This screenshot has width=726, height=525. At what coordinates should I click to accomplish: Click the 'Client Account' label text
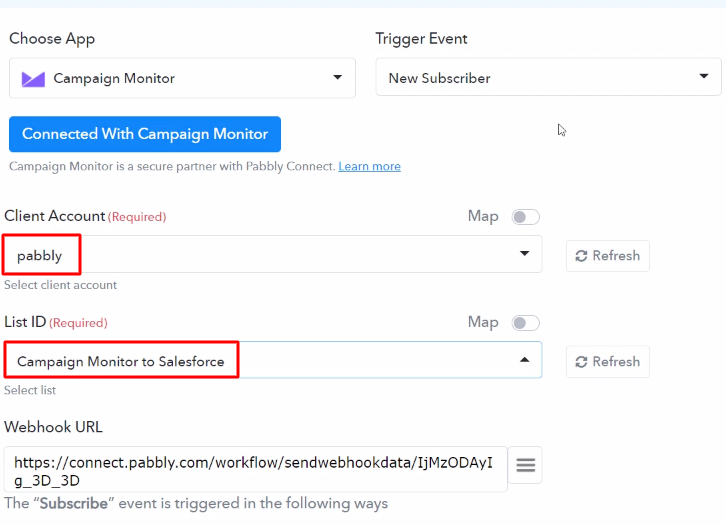pos(55,216)
